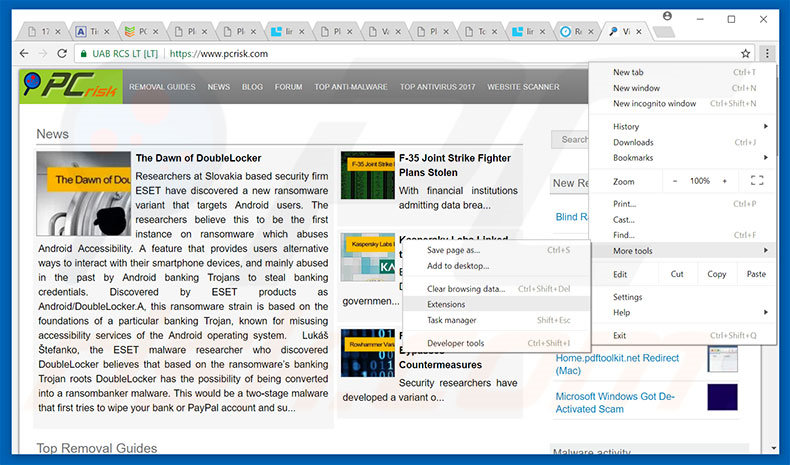Open Downloads from the menu
This screenshot has width=790, height=465.
(682, 142)
